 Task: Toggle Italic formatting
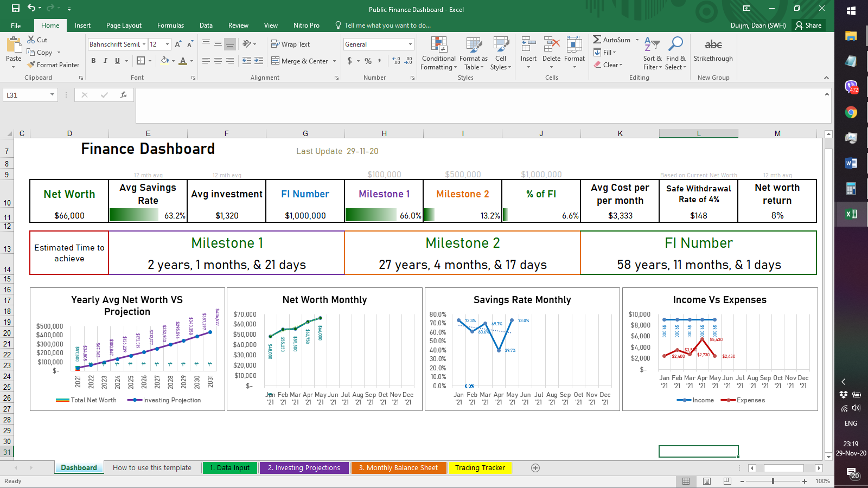pos(105,61)
